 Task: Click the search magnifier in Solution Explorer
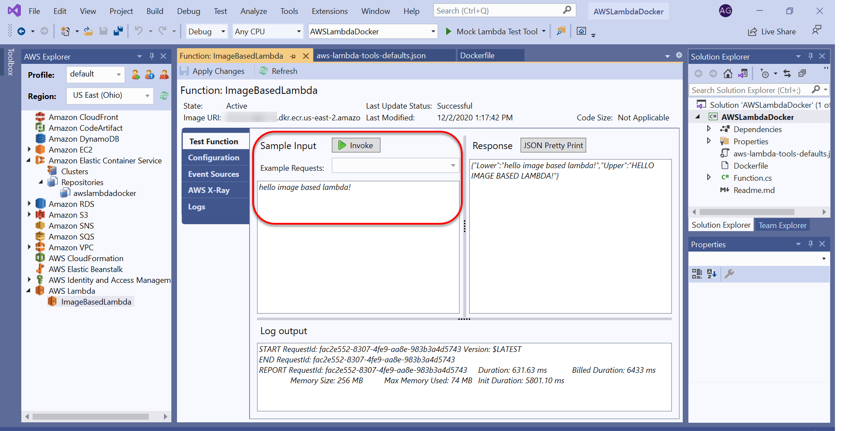point(816,90)
